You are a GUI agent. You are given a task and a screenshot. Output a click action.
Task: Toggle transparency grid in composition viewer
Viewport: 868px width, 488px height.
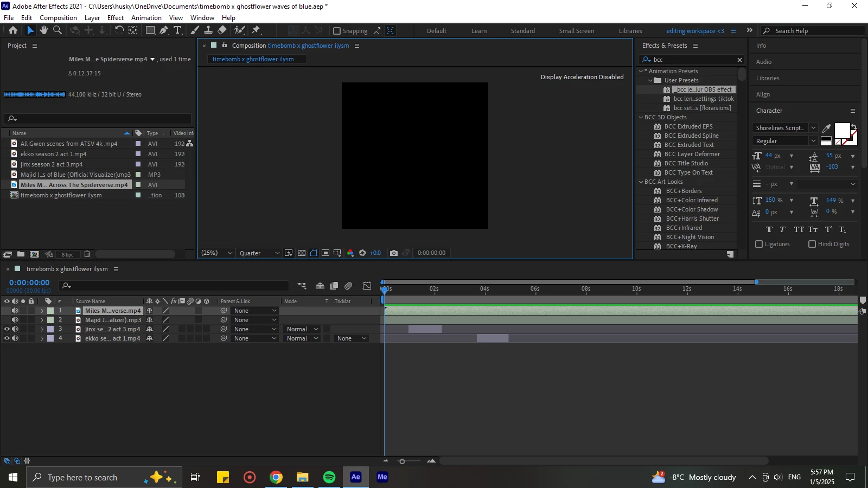tap(302, 253)
